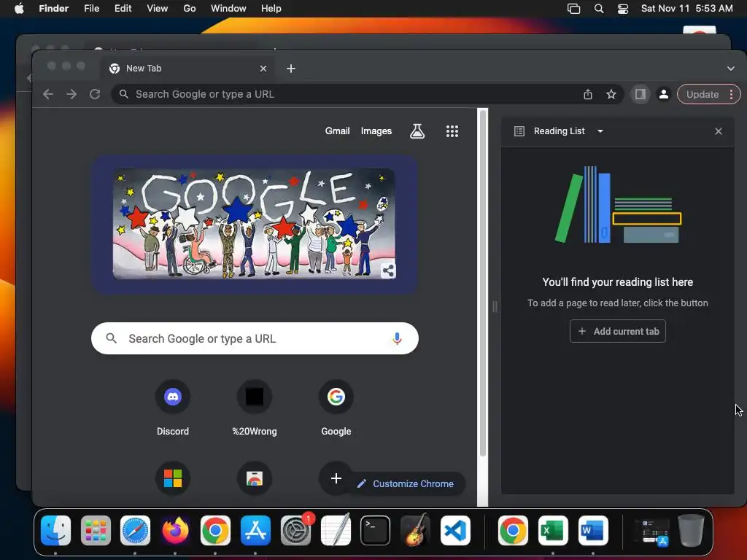This screenshot has width=747, height=560.
Task: Open the Chrome Web Store shortcut
Action: point(255,478)
